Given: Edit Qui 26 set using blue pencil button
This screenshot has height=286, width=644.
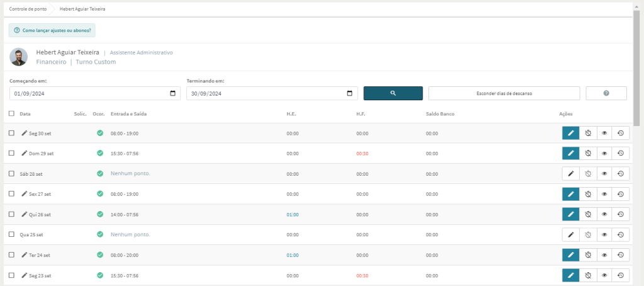Looking at the screenshot, I should click(570, 214).
